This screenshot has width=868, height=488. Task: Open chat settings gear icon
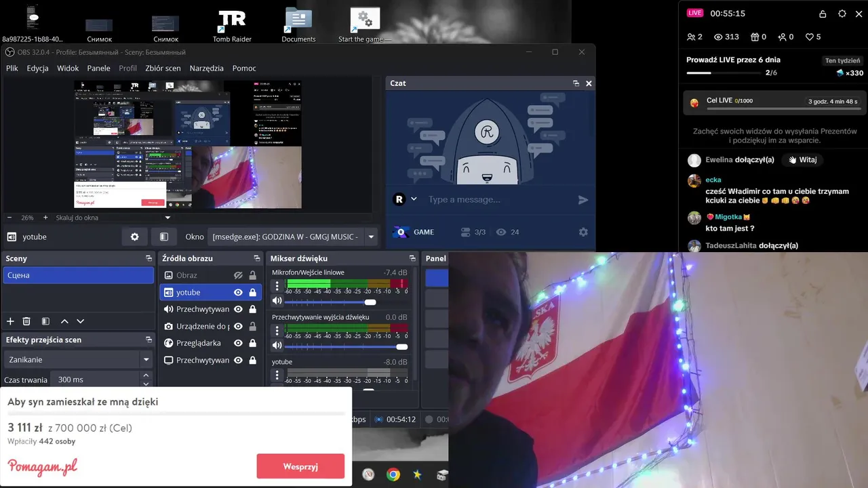[583, 232]
